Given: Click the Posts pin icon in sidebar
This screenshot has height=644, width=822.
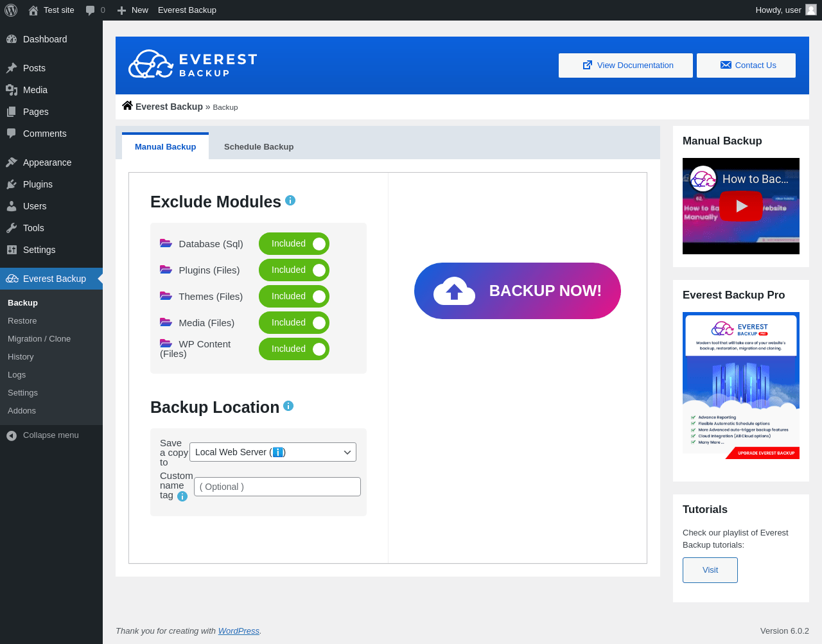Looking at the screenshot, I should click(x=12, y=68).
